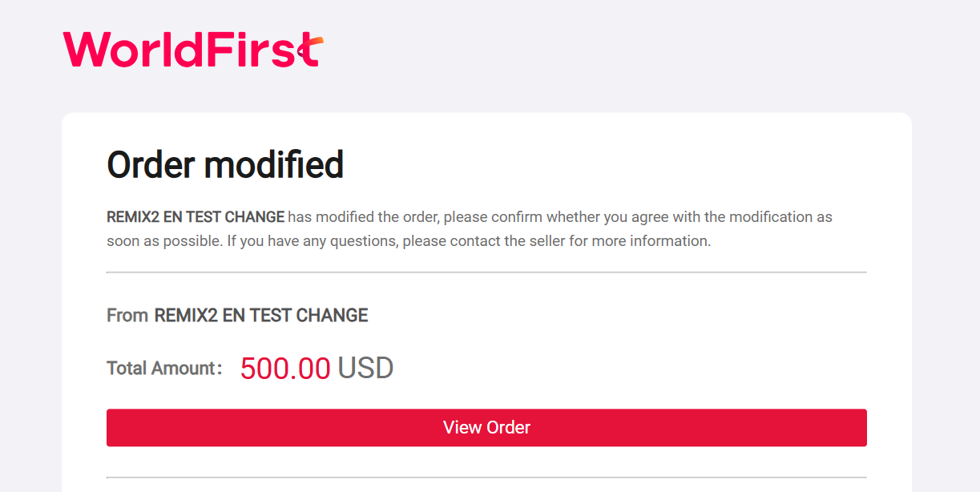The height and width of the screenshot is (492, 980).
Task: Select the modification notice paragraph
Action: (x=469, y=228)
